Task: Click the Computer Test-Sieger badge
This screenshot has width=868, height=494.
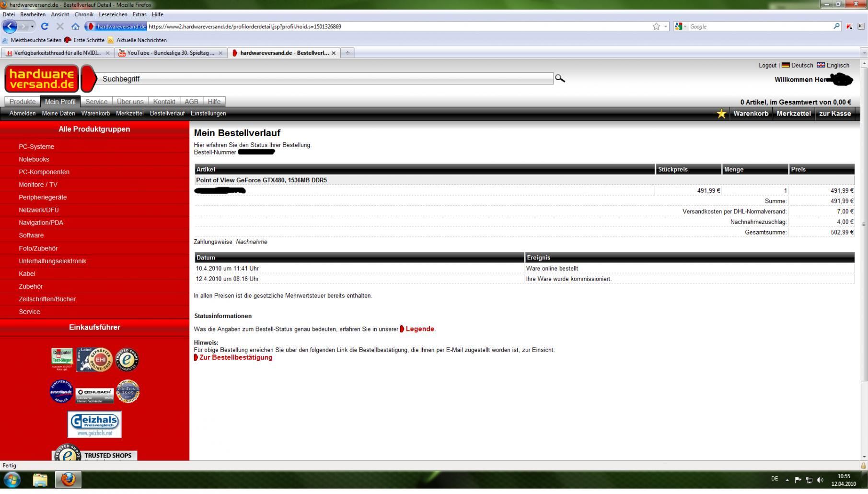Action: tap(62, 359)
